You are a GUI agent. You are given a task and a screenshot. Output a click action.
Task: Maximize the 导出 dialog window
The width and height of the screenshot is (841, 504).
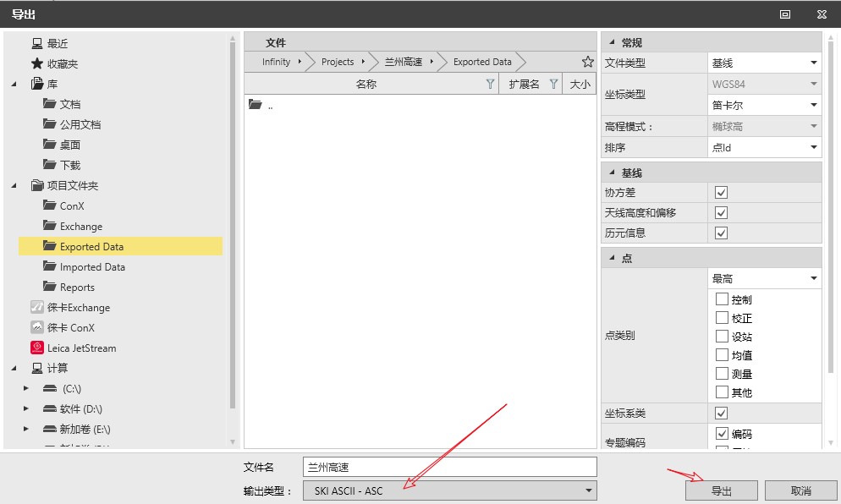785,14
